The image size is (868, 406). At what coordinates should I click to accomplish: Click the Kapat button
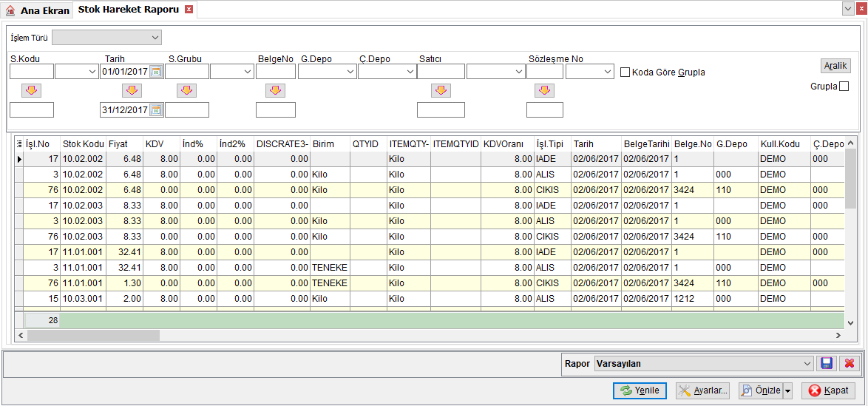[x=828, y=390]
